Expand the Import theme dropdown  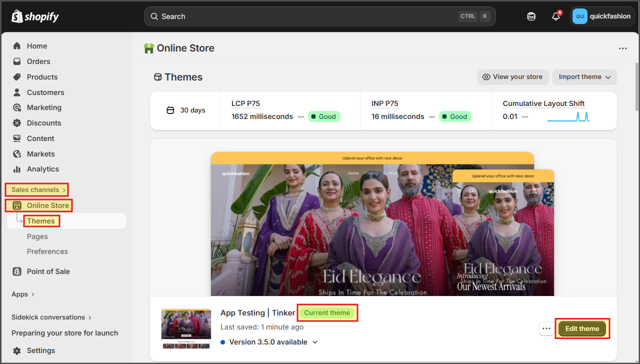(584, 77)
